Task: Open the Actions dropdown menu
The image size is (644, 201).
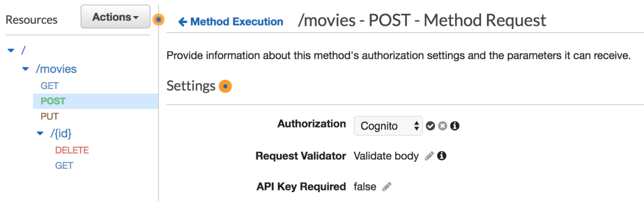Action: [116, 17]
